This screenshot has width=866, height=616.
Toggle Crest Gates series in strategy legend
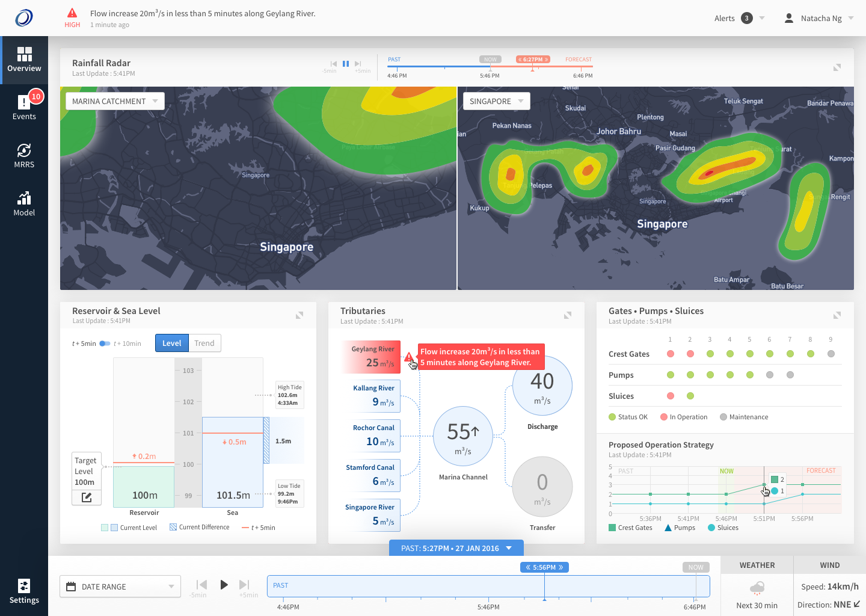pyautogui.click(x=630, y=528)
